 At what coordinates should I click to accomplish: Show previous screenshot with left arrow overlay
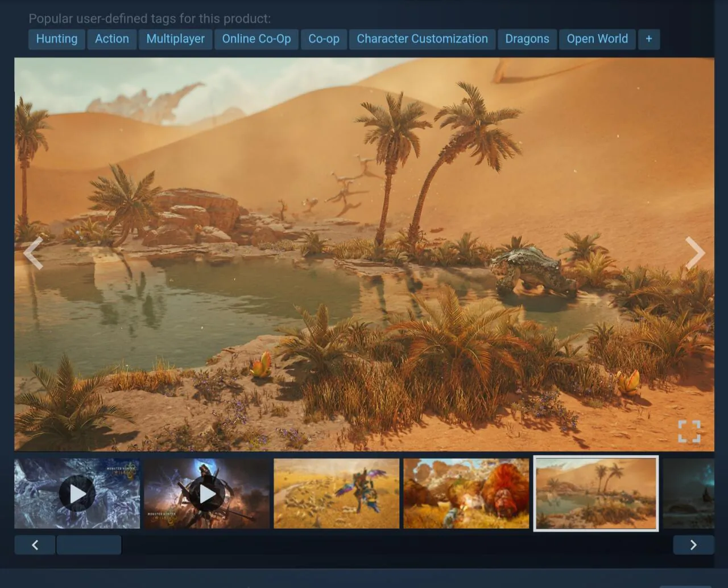33,253
